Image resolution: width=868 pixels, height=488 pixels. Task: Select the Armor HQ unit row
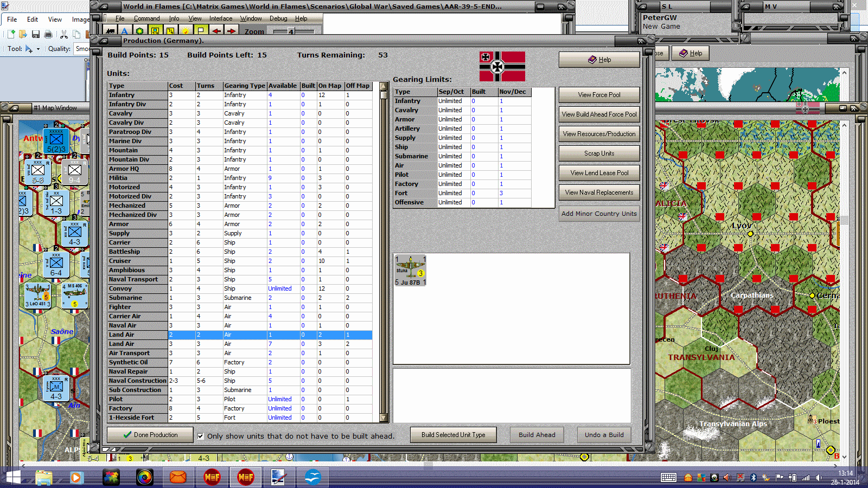coord(240,169)
